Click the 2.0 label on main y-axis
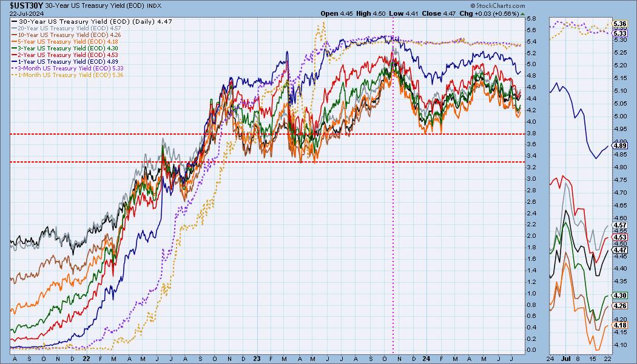This screenshot has width=637, height=364. pos(531,236)
